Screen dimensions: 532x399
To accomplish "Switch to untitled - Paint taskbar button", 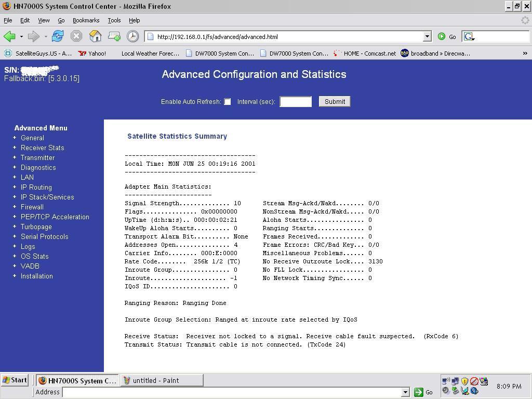I will coord(162,380).
